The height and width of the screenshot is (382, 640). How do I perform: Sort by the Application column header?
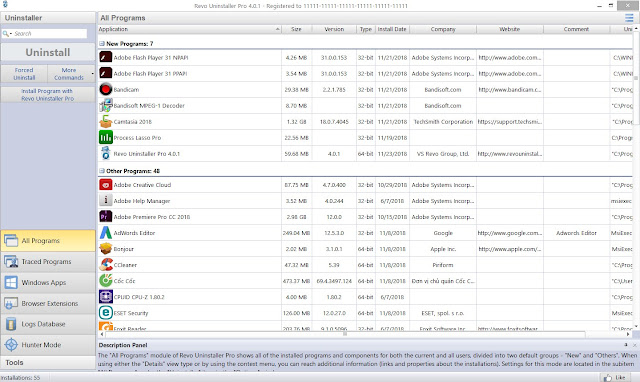[189, 29]
